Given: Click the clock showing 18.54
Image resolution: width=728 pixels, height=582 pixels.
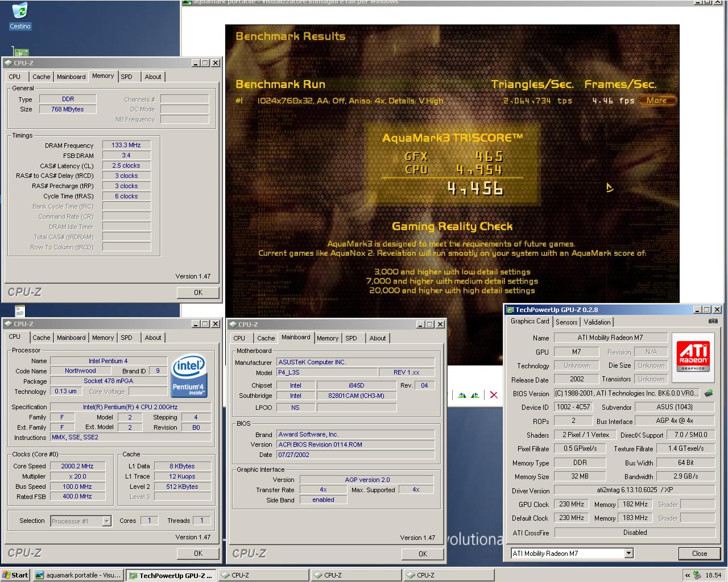Looking at the screenshot, I should [713, 575].
